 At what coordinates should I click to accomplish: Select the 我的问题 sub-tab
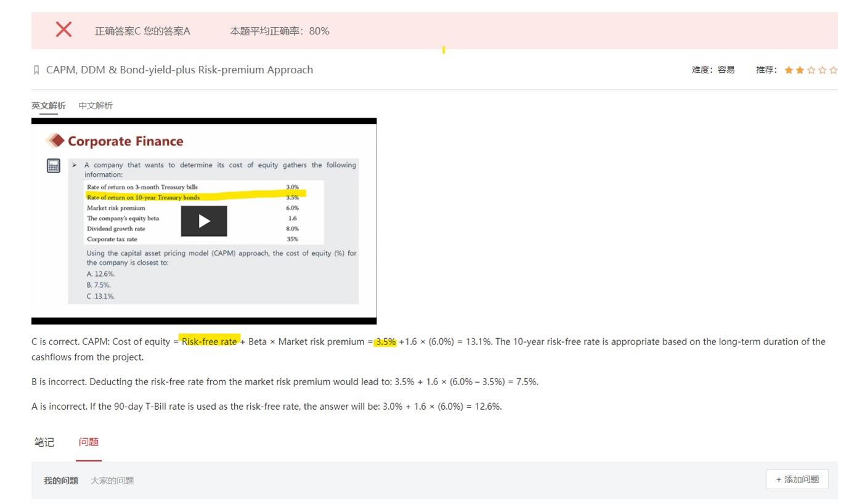tap(61, 481)
